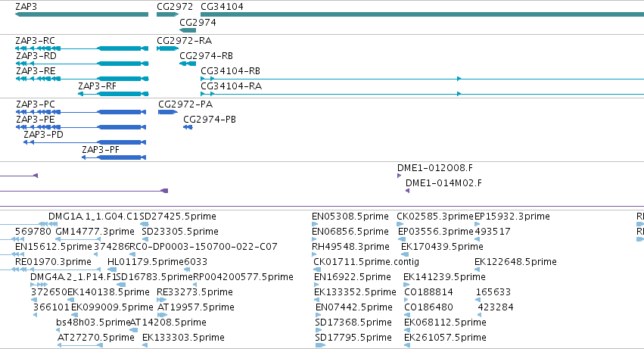Click the RE33273.5prime EST label
The height and width of the screenshot is (349, 644).
194,293
